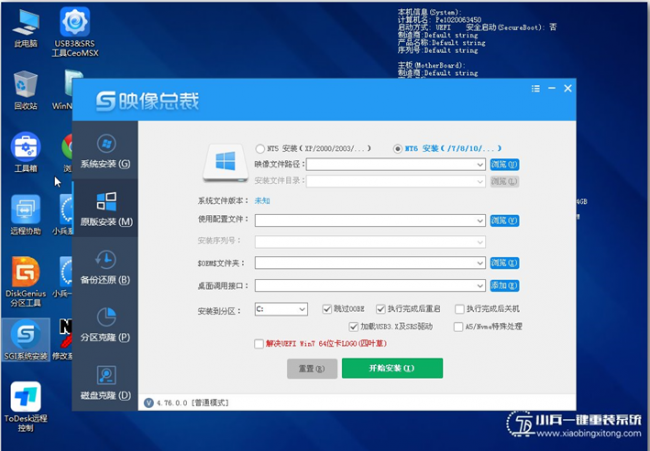Enable 执行完成后关机 checkbox

coord(459,309)
